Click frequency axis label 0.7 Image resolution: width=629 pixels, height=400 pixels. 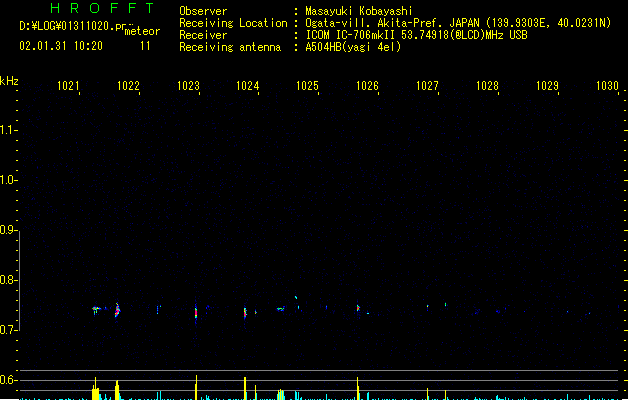coord(8,330)
